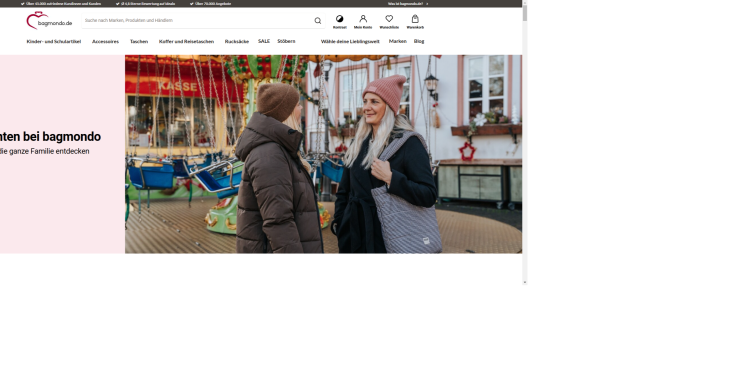Click the search magnifier icon
This screenshot has height=375, width=750.
click(x=318, y=21)
